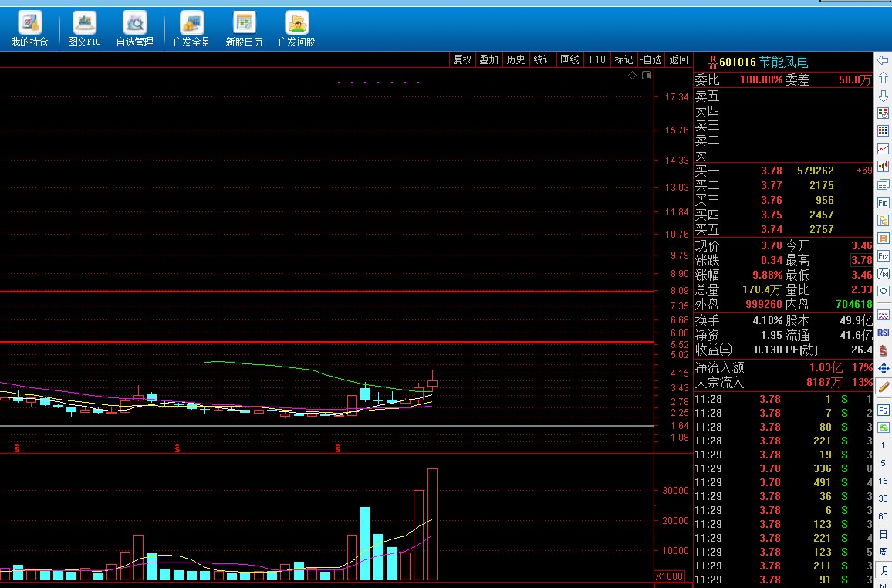Switch to candlestick K-line chart icon
This screenshot has width=892, height=588.
pos(883,167)
